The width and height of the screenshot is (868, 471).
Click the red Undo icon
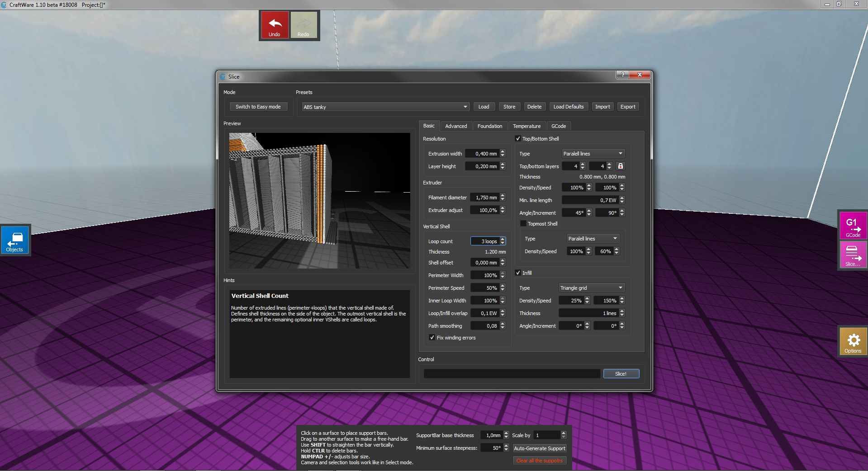[x=275, y=25]
